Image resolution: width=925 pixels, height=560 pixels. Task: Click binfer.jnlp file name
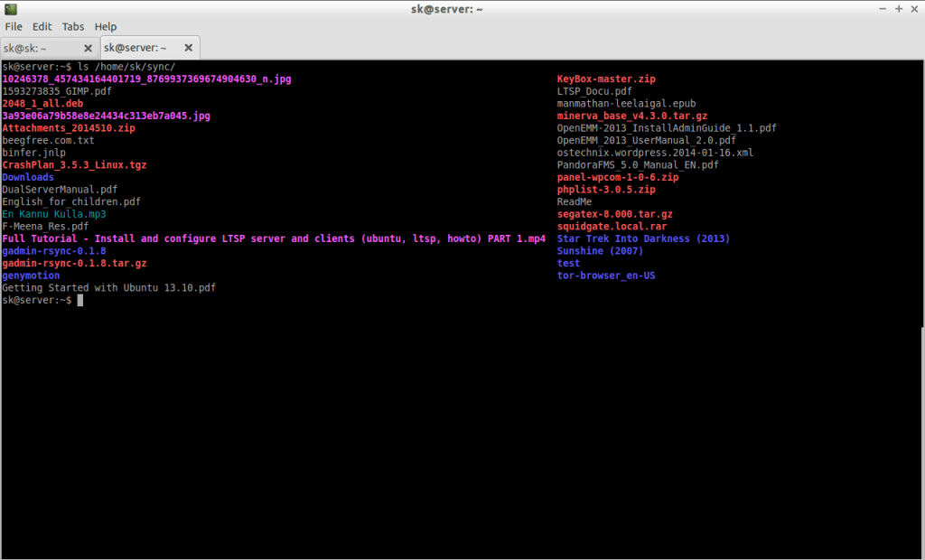(33, 153)
